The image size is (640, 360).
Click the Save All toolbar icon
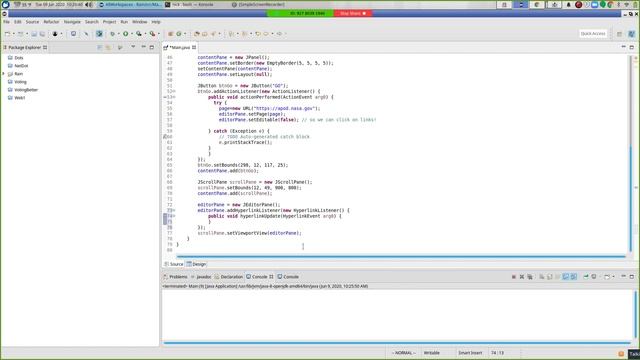[x=42, y=34]
